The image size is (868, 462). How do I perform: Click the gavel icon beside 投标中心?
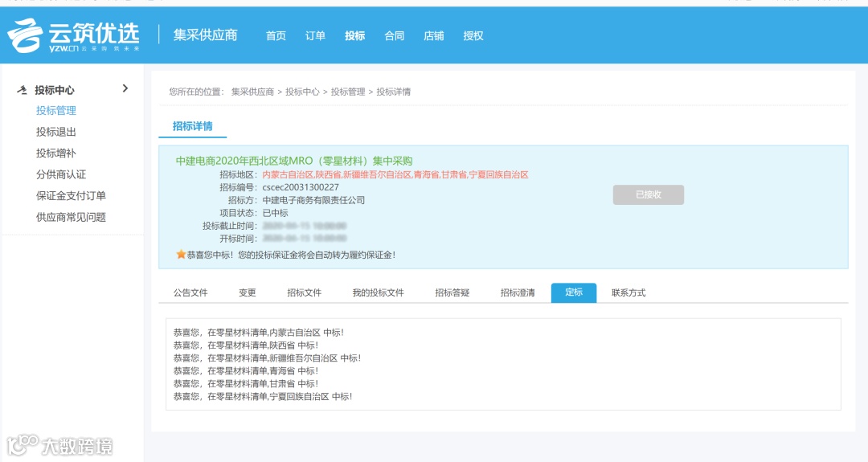[x=23, y=90]
